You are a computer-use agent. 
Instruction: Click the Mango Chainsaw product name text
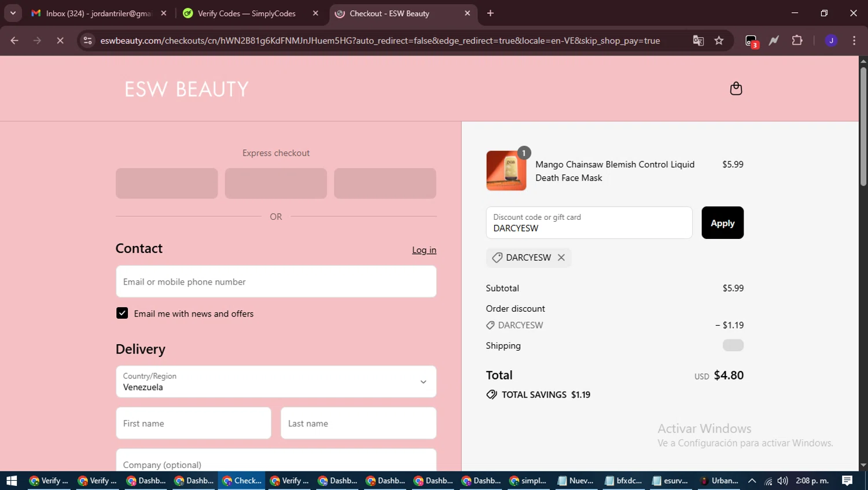[615, 171]
